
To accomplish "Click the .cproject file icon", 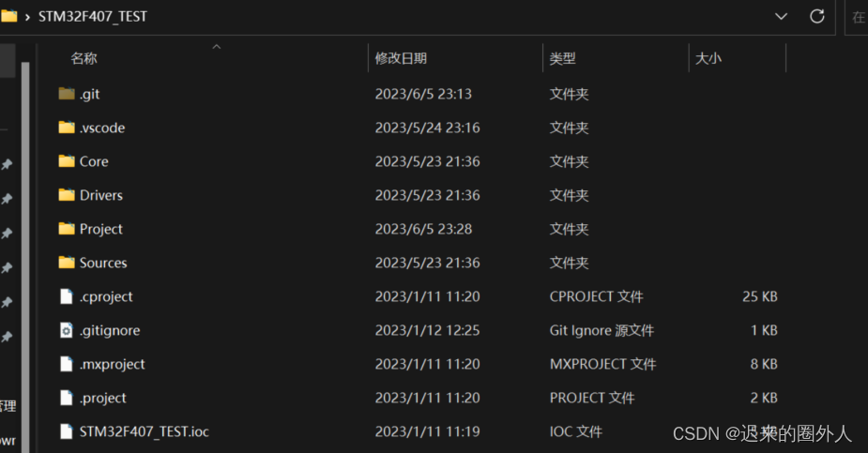I will point(67,296).
